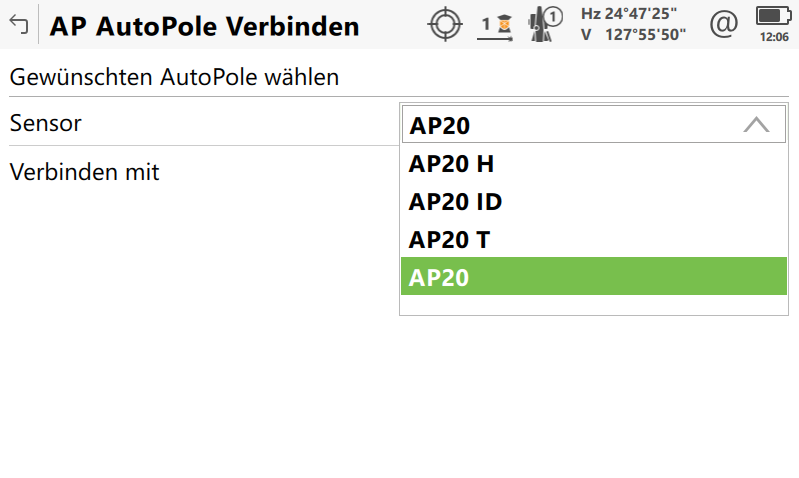
Task: Select AP20 H from the sensor list
Action: point(452,164)
